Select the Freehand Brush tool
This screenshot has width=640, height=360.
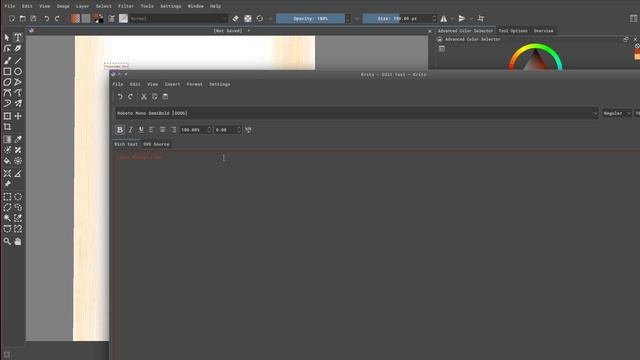7,61
